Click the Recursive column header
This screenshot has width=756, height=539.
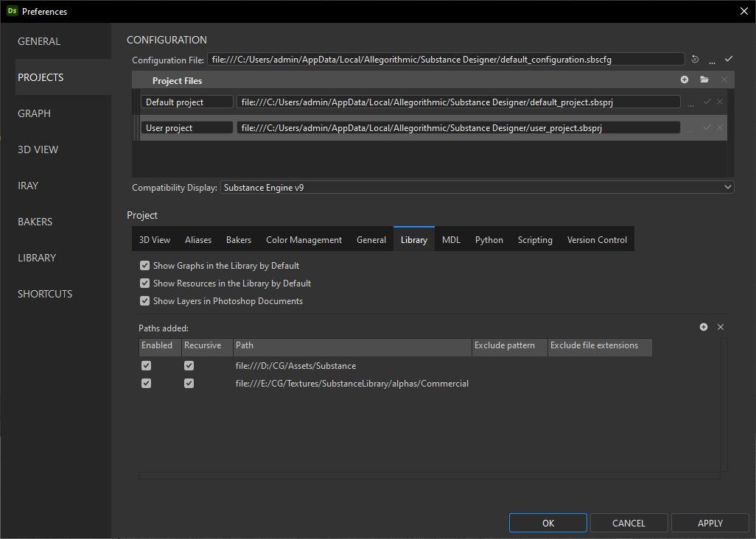pyautogui.click(x=207, y=347)
